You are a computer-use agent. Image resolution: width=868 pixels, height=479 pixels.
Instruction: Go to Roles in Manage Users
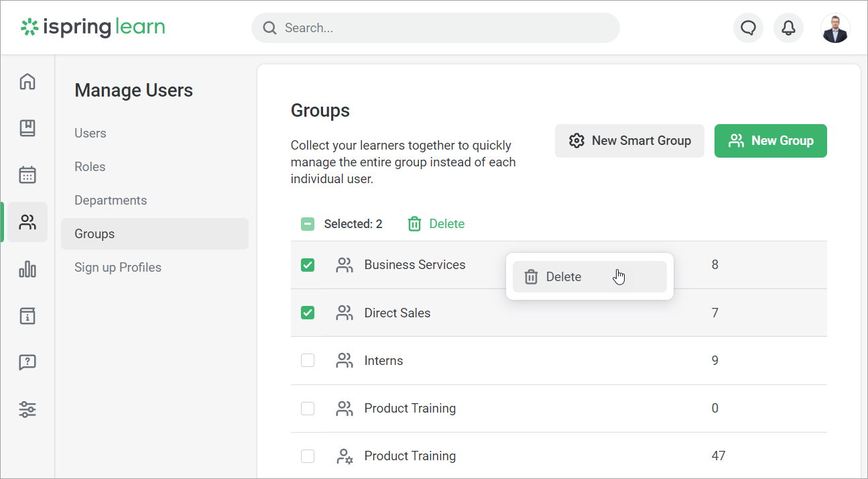pyautogui.click(x=90, y=167)
